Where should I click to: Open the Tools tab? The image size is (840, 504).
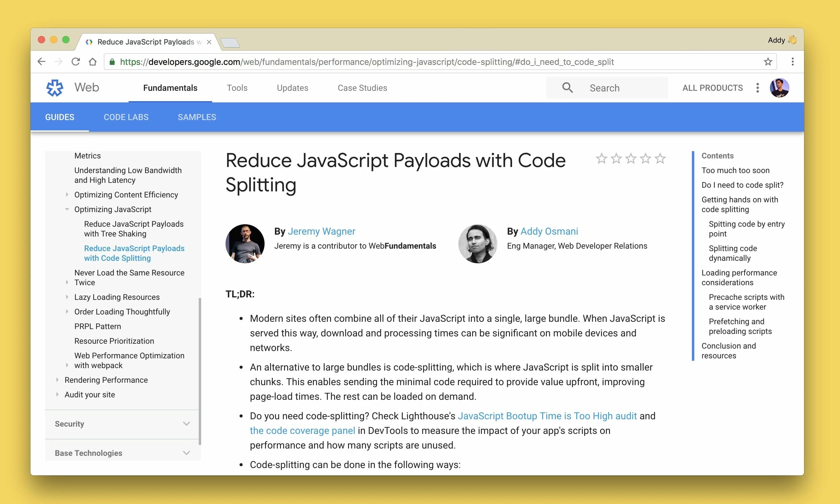coord(237,88)
